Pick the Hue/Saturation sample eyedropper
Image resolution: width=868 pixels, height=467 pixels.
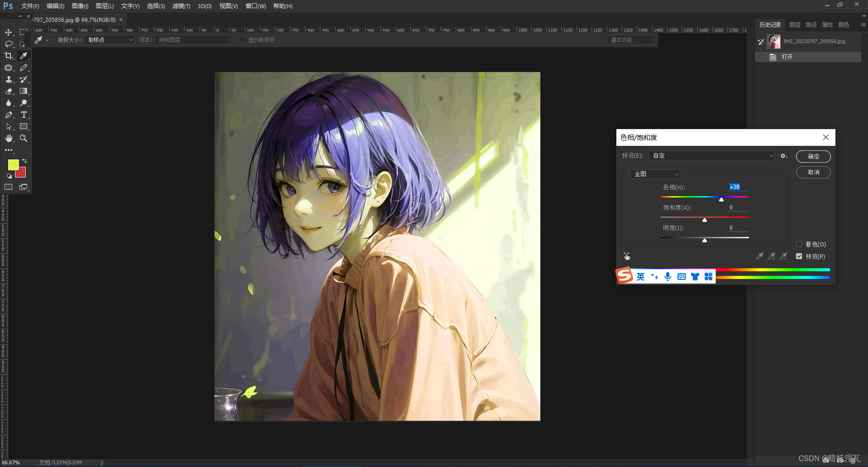760,256
